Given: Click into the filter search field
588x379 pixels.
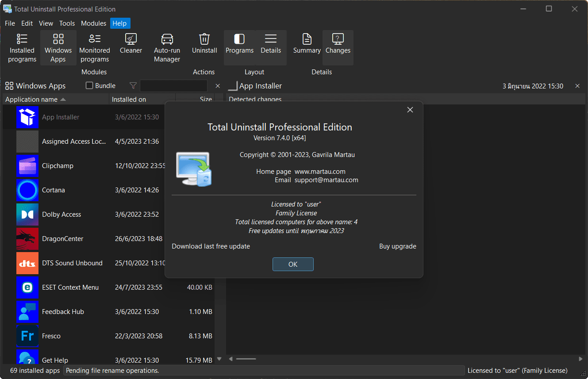Looking at the screenshot, I should 173,86.
